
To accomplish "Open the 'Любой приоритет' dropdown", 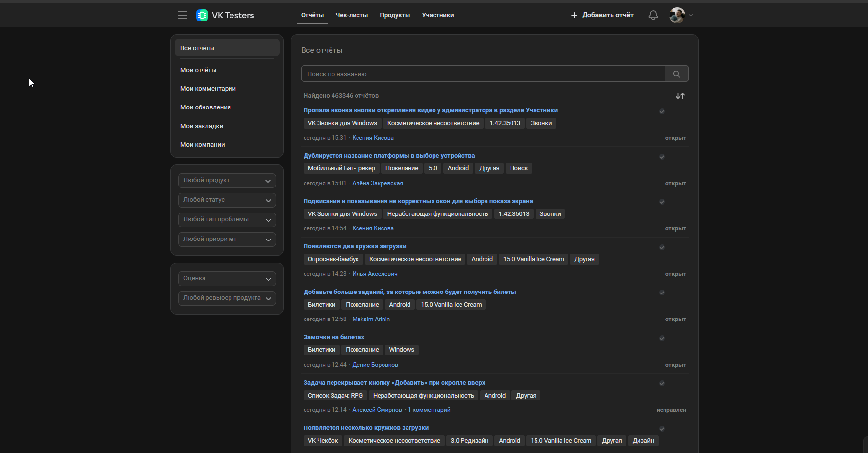I will (227, 240).
